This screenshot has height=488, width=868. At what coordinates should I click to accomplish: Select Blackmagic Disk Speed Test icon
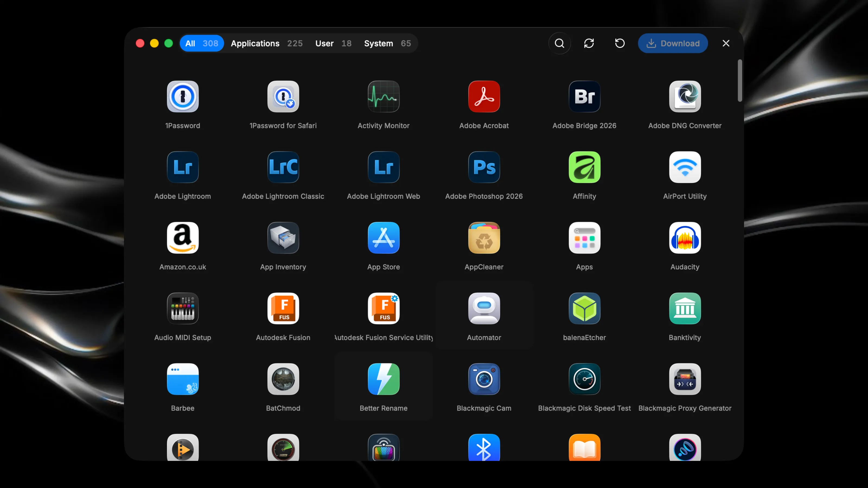click(x=584, y=379)
